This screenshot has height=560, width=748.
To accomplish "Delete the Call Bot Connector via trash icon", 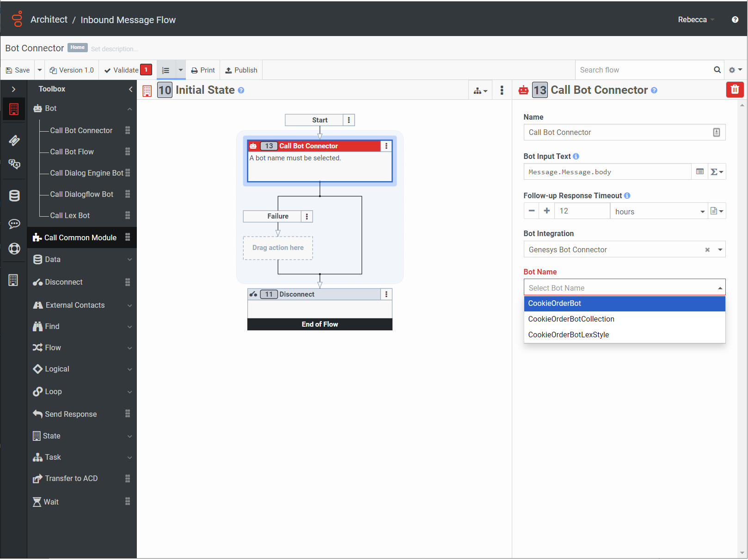I will pyautogui.click(x=735, y=90).
